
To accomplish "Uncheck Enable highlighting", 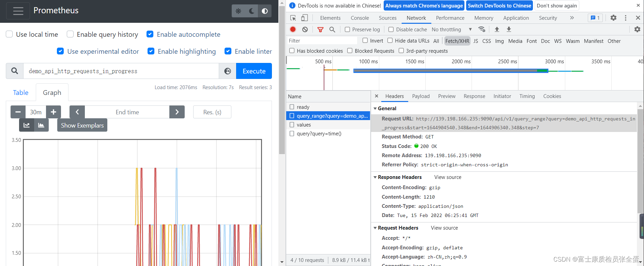I will tap(151, 51).
